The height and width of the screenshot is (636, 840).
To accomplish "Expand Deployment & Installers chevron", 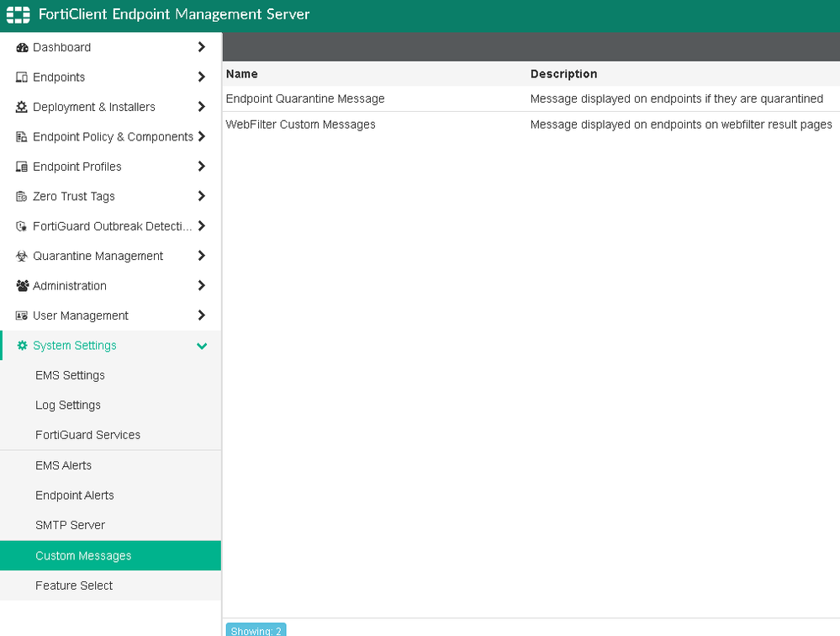I will (202, 107).
